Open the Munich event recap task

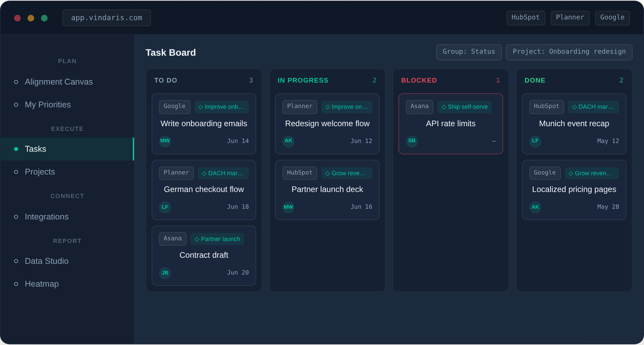click(574, 124)
